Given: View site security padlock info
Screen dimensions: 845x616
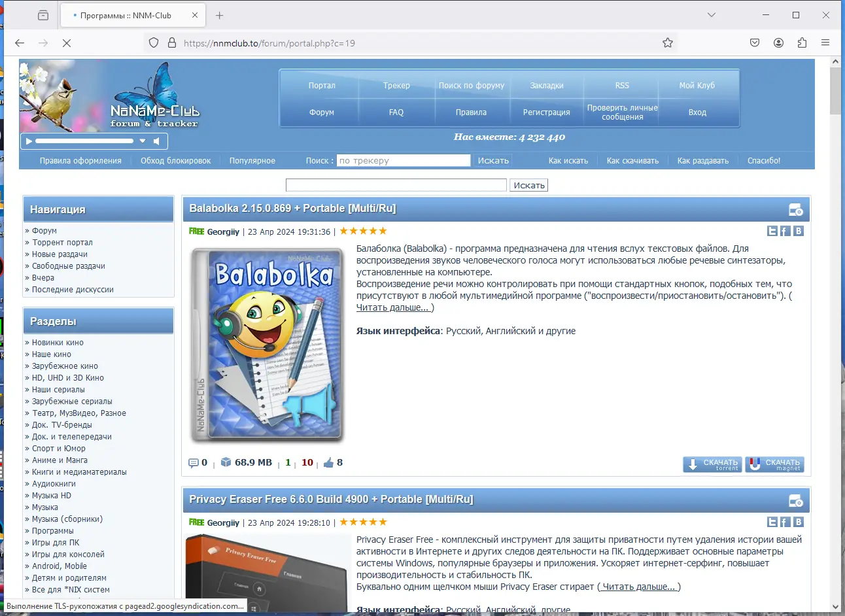Looking at the screenshot, I should (172, 43).
